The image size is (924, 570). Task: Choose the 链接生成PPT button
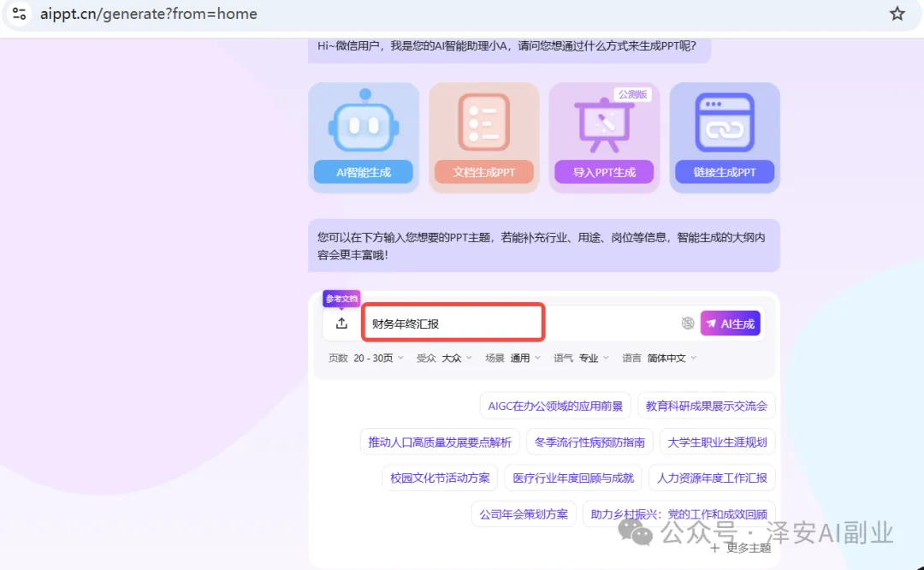[x=725, y=172]
